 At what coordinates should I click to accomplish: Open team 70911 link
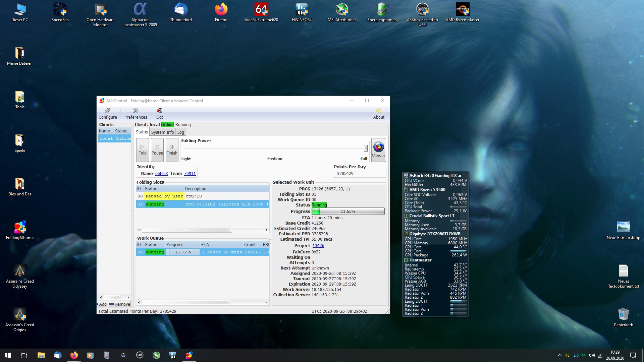pyautogui.click(x=190, y=174)
